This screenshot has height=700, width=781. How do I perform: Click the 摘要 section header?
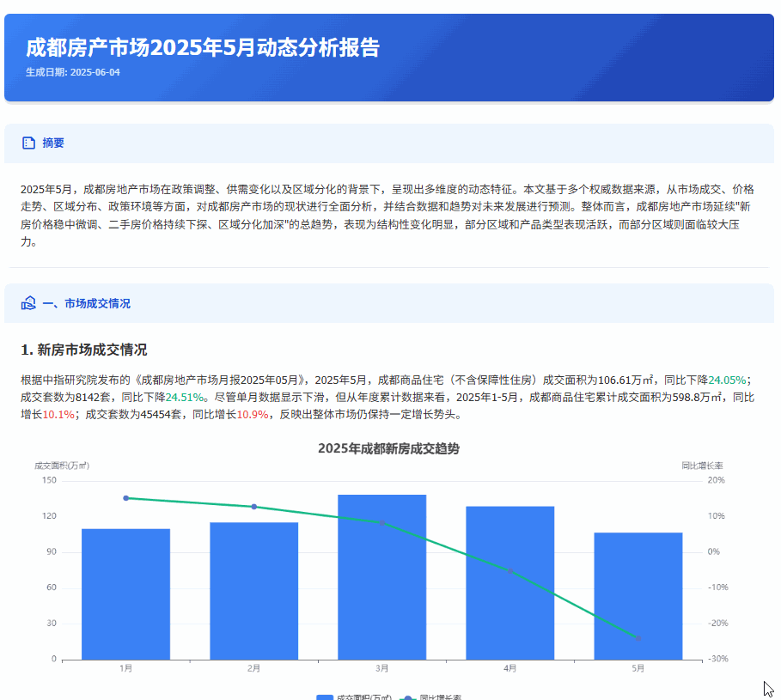[53, 143]
